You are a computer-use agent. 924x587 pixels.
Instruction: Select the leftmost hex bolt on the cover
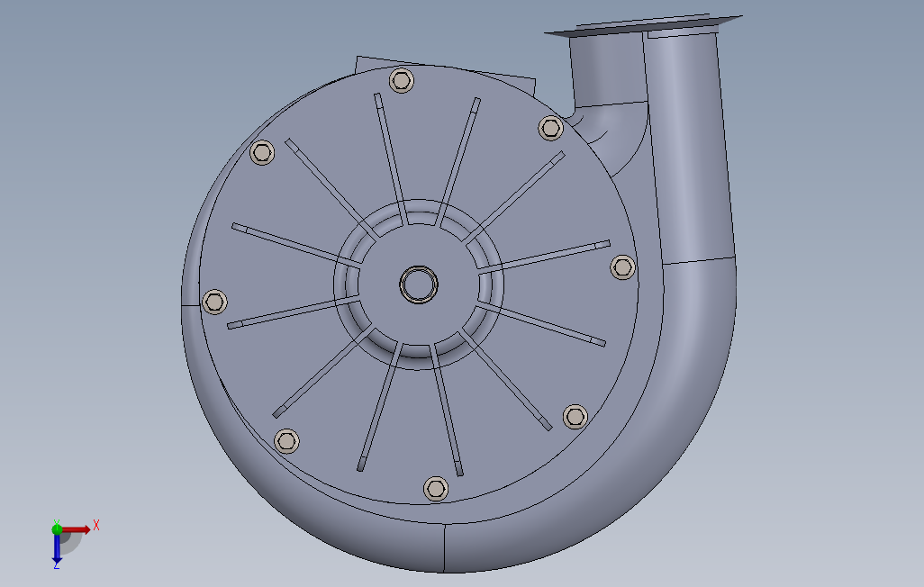(x=214, y=302)
